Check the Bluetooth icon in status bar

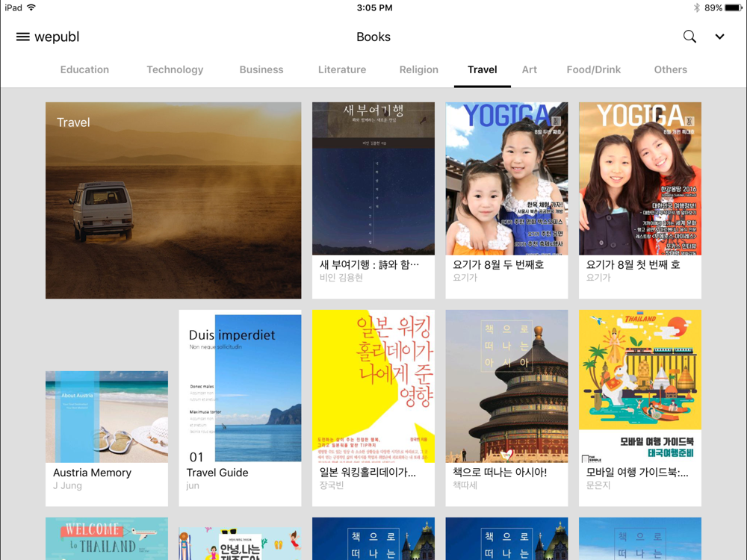point(696,7)
